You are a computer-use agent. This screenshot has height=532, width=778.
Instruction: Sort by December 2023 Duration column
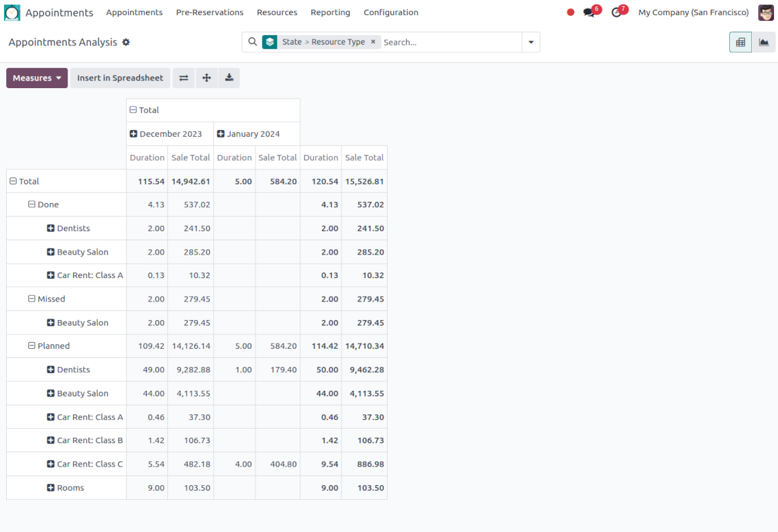[147, 158]
